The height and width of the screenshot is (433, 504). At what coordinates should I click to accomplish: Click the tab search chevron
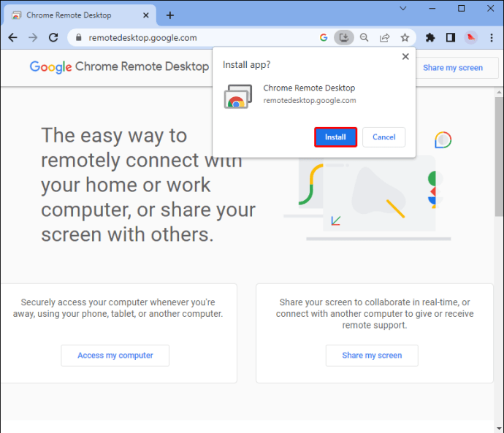[x=402, y=8]
